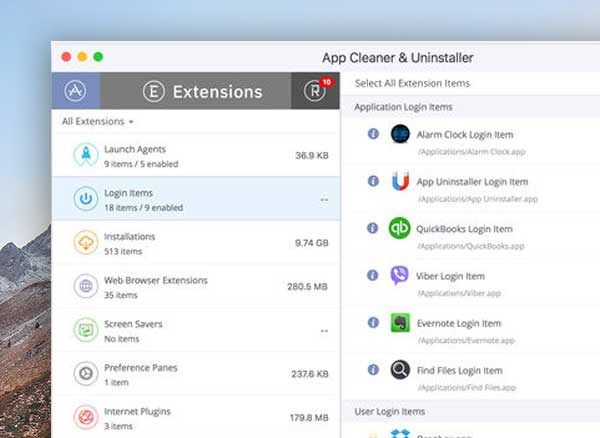Select Find Files Login Item text
The height and width of the screenshot is (438, 600).
pyautogui.click(x=460, y=370)
